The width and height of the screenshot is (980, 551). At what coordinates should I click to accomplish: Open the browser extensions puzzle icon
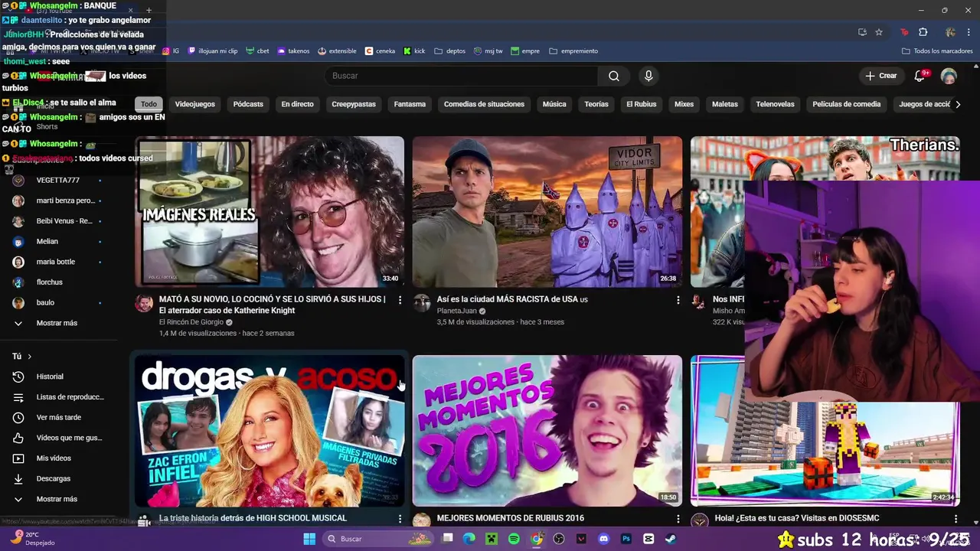click(923, 32)
